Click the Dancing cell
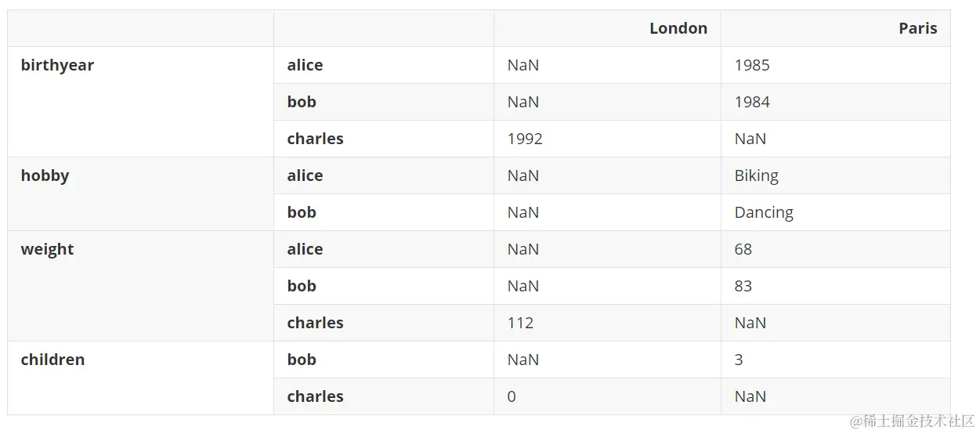The width and height of the screenshot is (980, 434). (x=764, y=213)
